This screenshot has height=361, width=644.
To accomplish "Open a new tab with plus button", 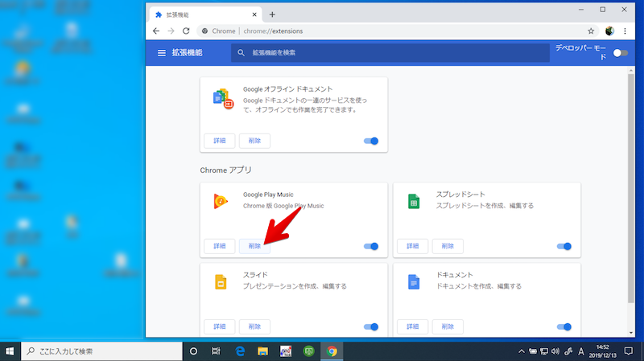I will (x=272, y=14).
